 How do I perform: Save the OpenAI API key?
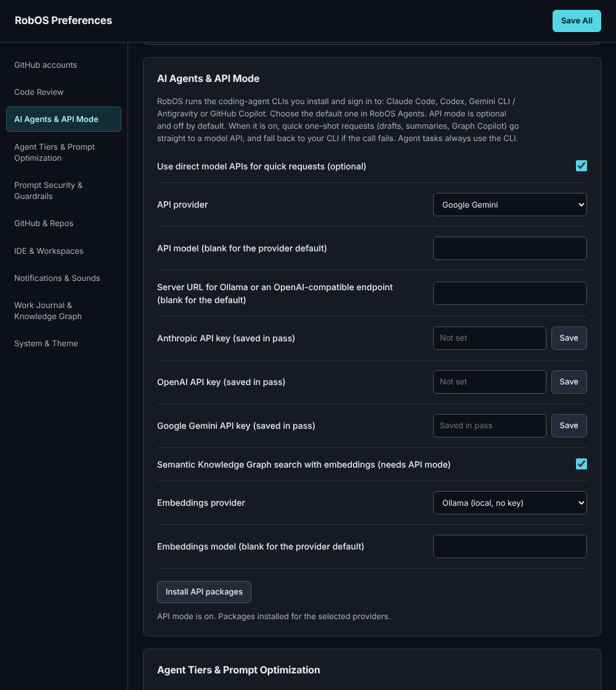click(569, 382)
